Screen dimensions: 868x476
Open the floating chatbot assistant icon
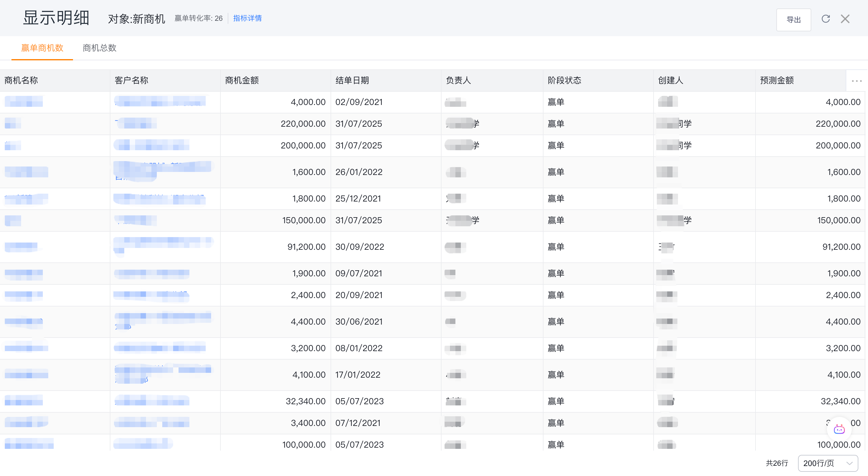839,430
